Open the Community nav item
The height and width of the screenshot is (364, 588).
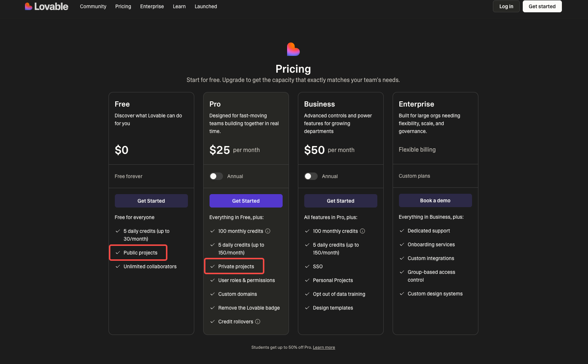(x=93, y=6)
